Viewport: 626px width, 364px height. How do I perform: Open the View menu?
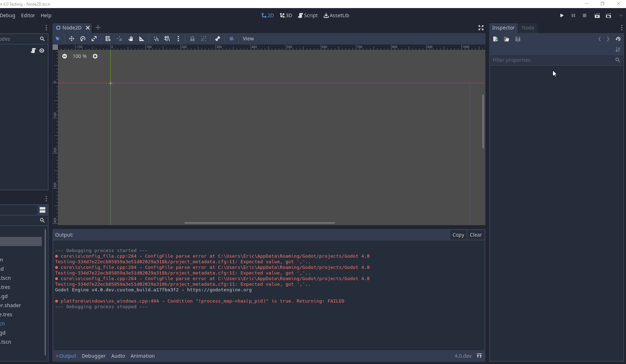coord(248,39)
